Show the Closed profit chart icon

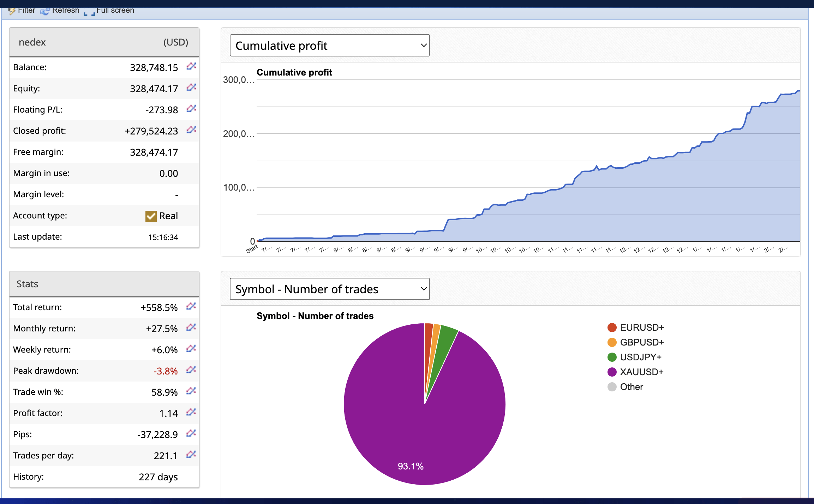[191, 130]
